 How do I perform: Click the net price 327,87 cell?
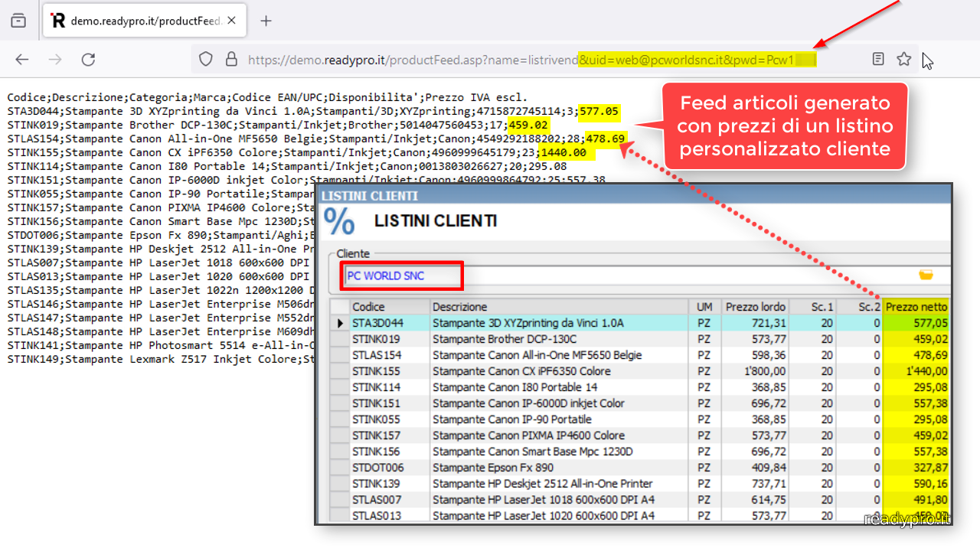916,468
